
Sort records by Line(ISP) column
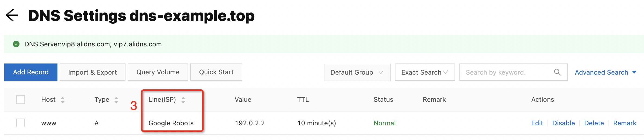[183, 100]
